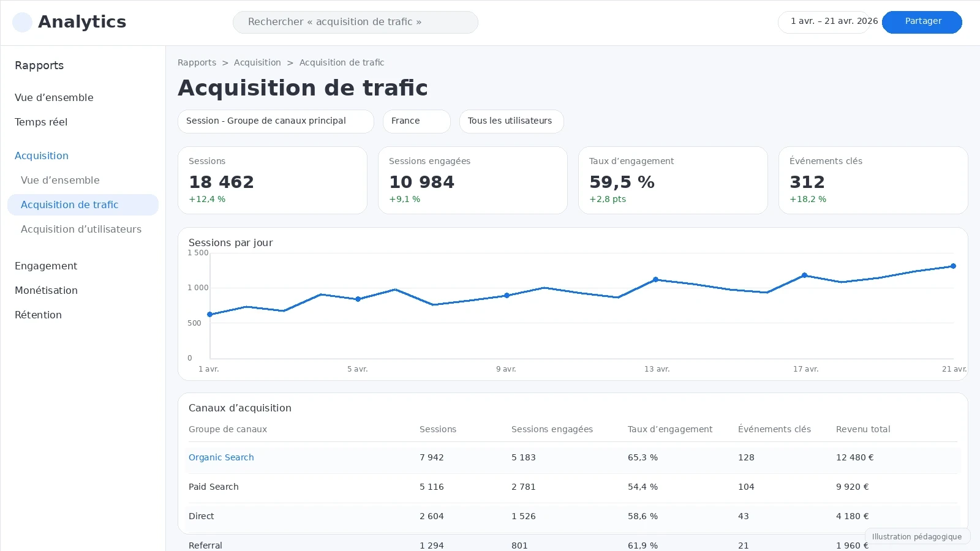Click the +18,2 % key events change
Viewport: 980px width, 551px height.
pyautogui.click(x=808, y=199)
